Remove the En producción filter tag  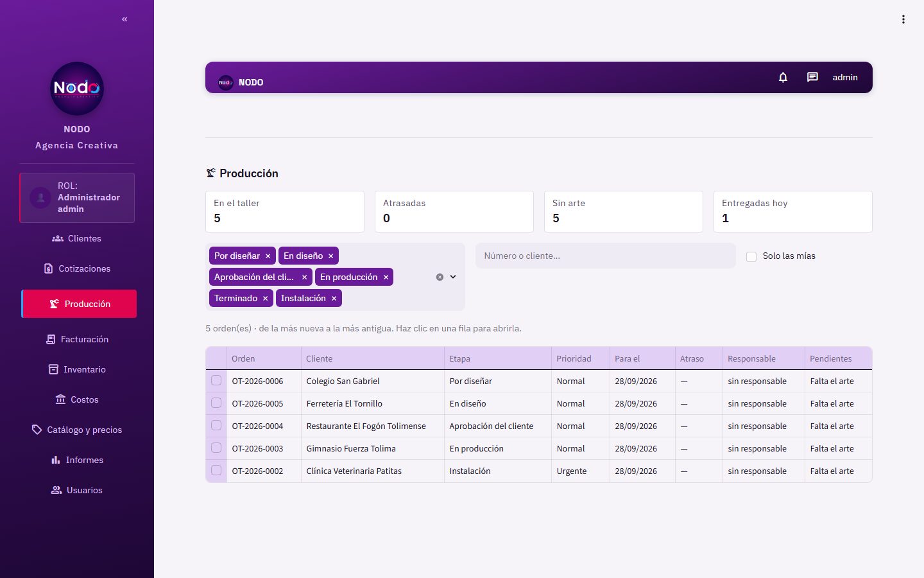386,277
